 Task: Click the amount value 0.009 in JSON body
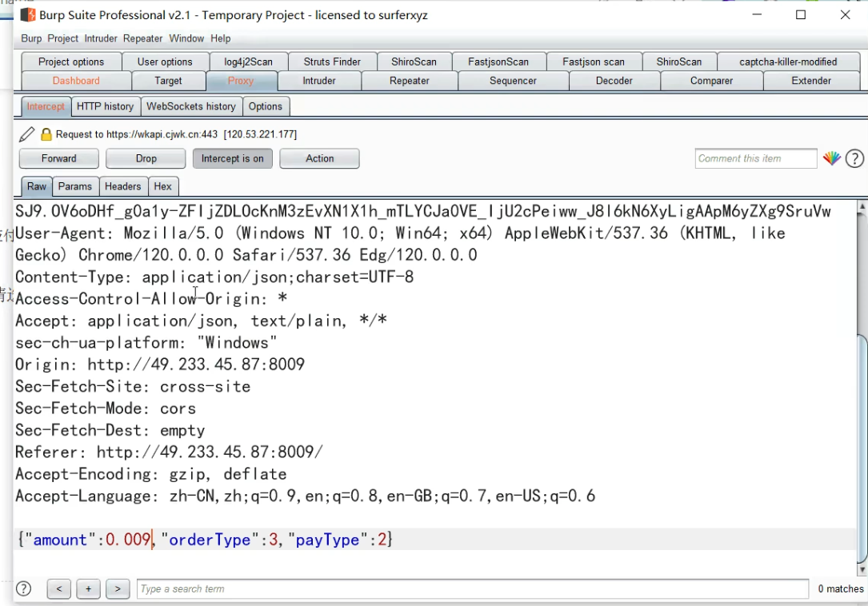128,540
